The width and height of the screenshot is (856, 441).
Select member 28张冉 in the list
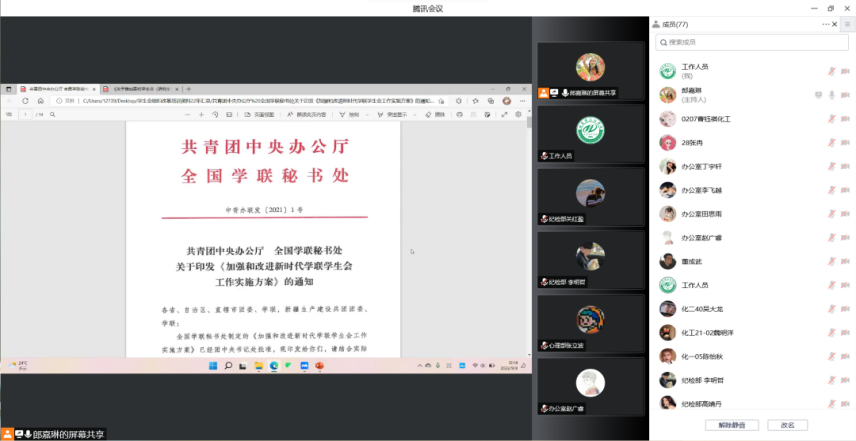pyautogui.click(x=752, y=142)
